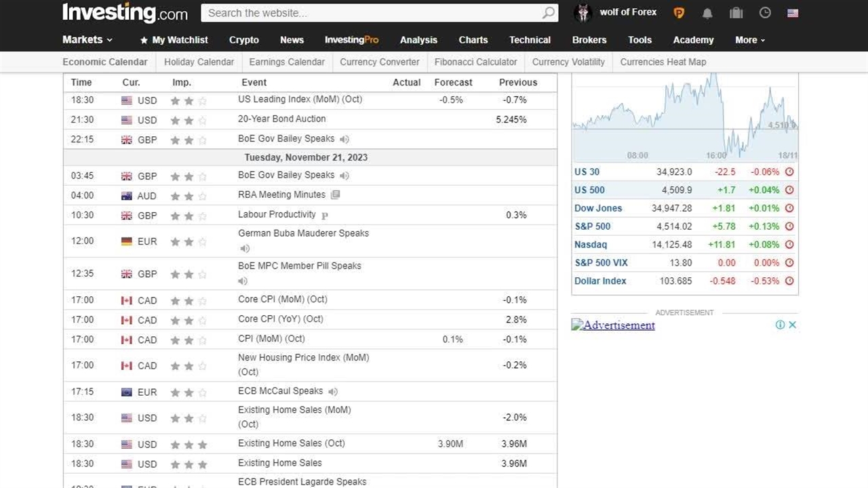
Task: Click the InvestingPro orange P badge
Action: click(x=679, y=13)
